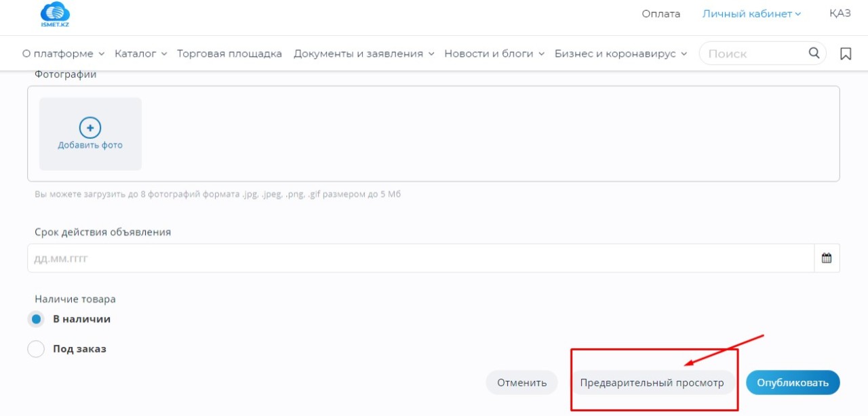Expand the 'Каталог' dropdown menu
The image size is (868, 416).
coord(140,54)
